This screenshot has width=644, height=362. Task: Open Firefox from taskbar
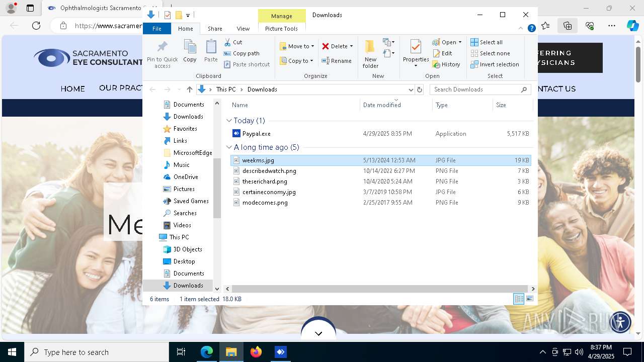click(256, 352)
